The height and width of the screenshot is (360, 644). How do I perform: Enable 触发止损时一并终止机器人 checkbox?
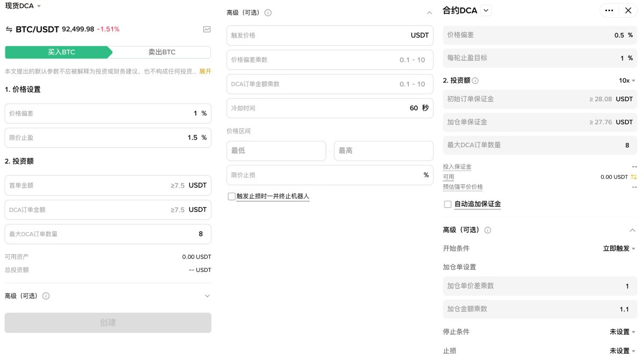[231, 197]
